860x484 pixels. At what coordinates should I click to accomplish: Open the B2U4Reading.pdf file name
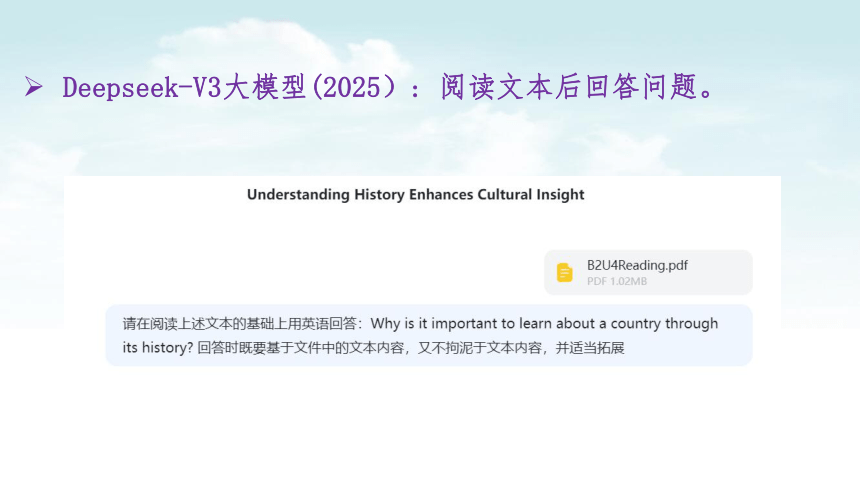coord(637,266)
